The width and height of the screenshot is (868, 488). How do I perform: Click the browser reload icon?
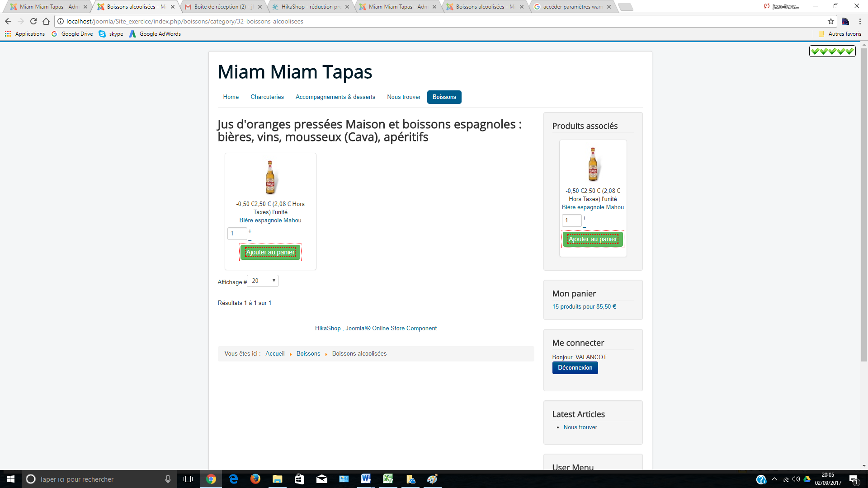33,21
